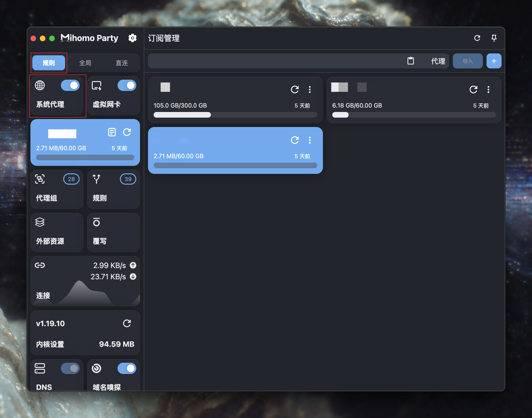Open the sidebar profile card's document icon
This screenshot has height=418, width=532.
pyautogui.click(x=112, y=132)
